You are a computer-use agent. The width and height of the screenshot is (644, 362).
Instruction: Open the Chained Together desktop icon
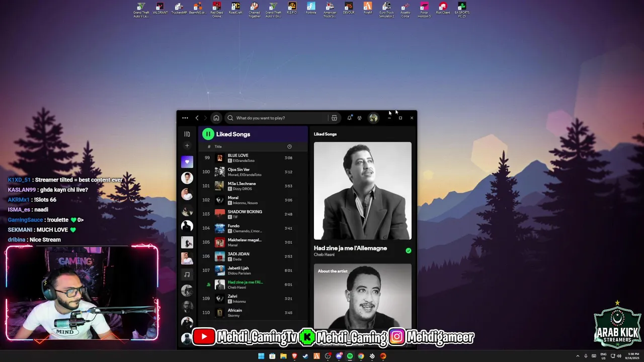tap(255, 10)
